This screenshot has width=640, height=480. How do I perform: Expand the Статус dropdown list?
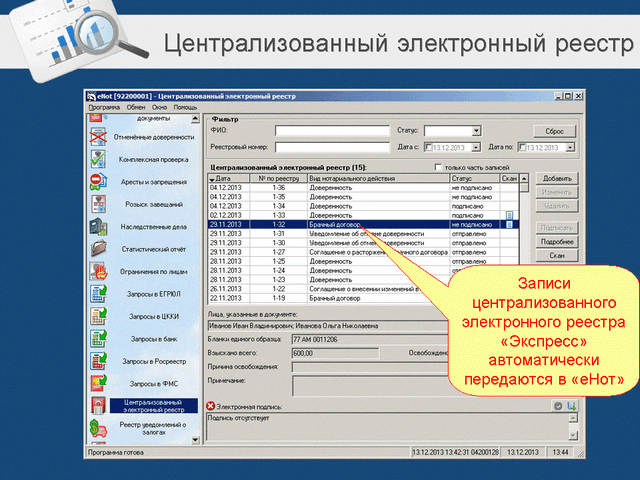coord(477,130)
